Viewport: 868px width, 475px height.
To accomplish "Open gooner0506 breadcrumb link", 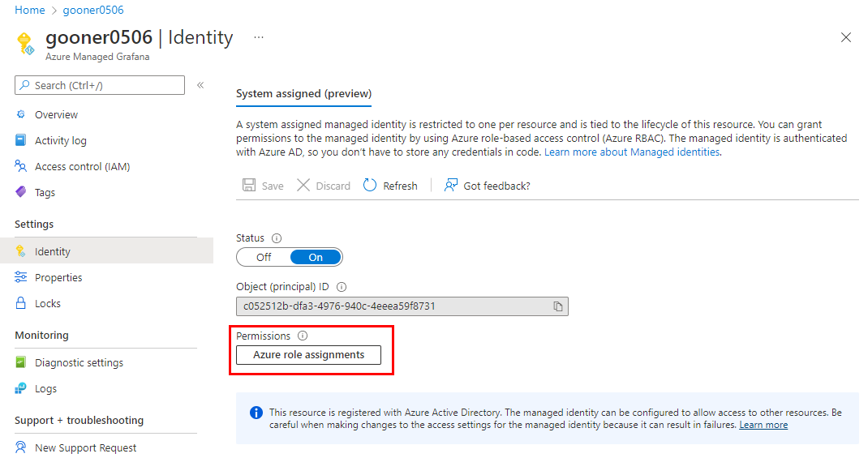I will point(93,10).
